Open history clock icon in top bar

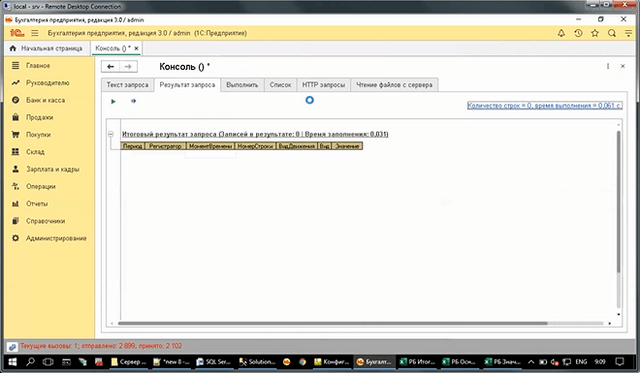578,33
